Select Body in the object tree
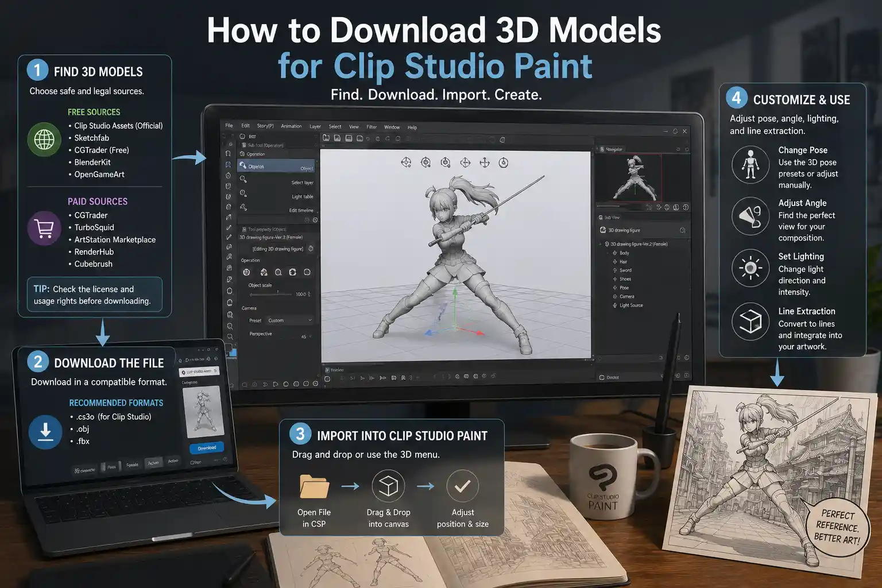Image resolution: width=882 pixels, height=588 pixels. (624, 253)
